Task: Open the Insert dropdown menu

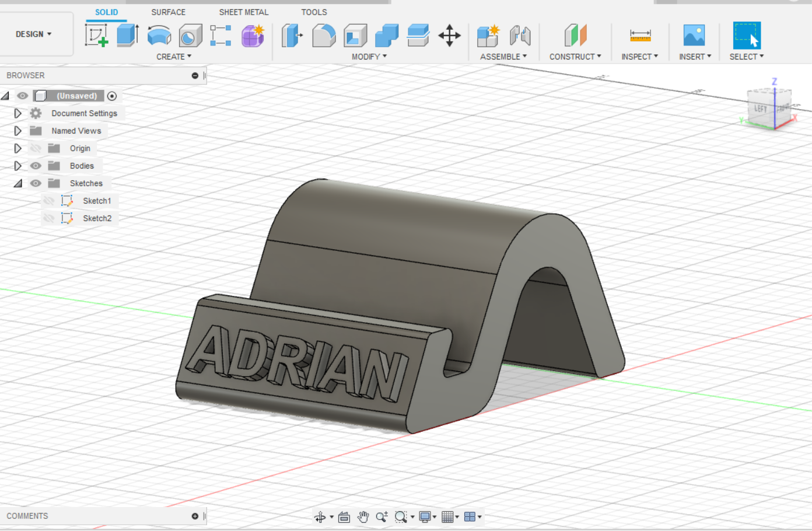Action: (695, 57)
